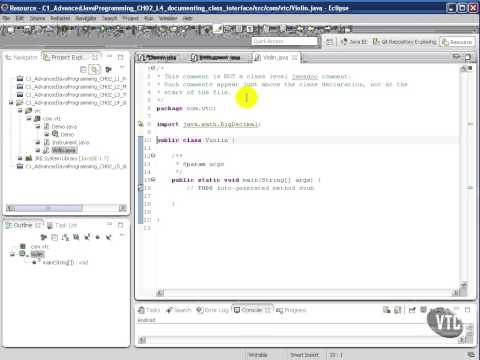Collapse the header comment fold at line 1
Image resolution: width=480 pixels, height=360 pixels.
click(x=154, y=68)
